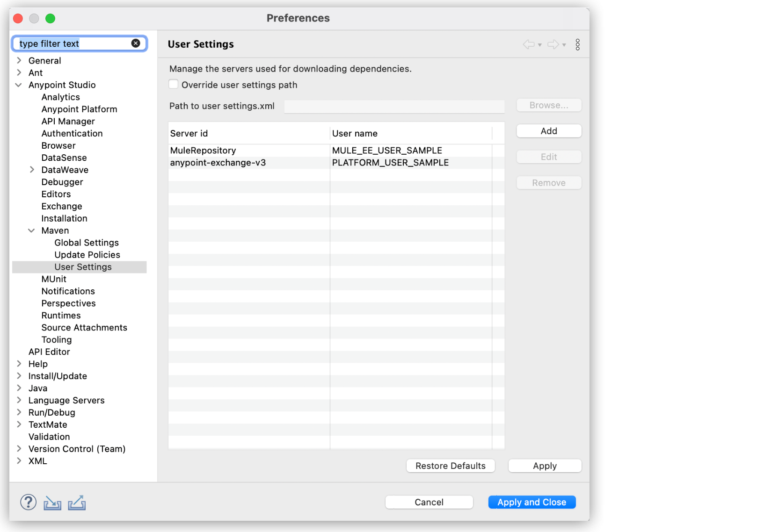757x532 pixels.
Task: Click Apply and Close
Action: pyautogui.click(x=531, y=502)
